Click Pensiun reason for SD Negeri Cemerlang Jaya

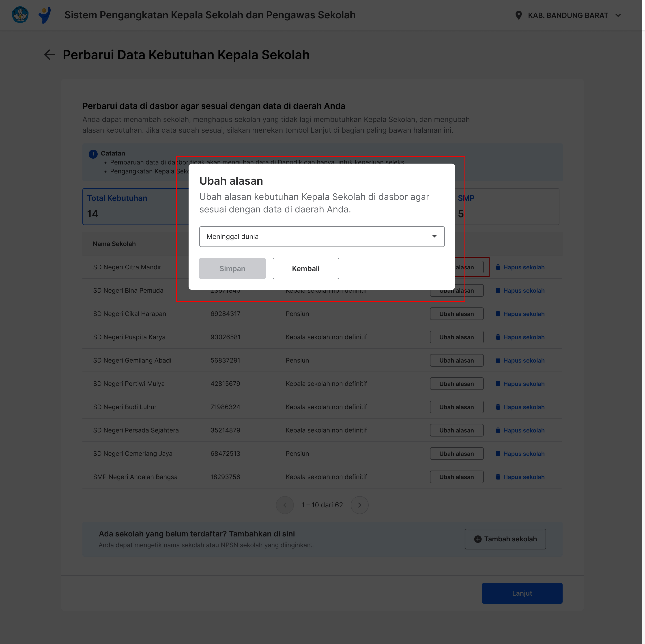pyautogui.click(x=297, y=454)
